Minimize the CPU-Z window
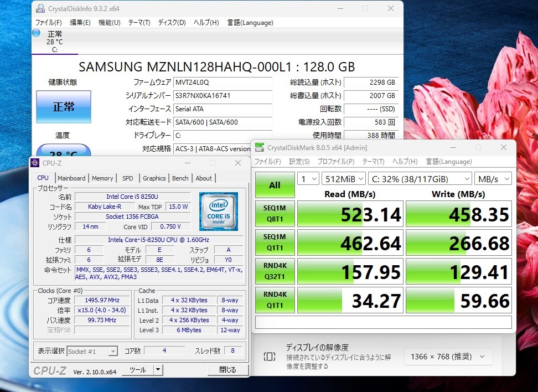 click(x=188, y=163)
